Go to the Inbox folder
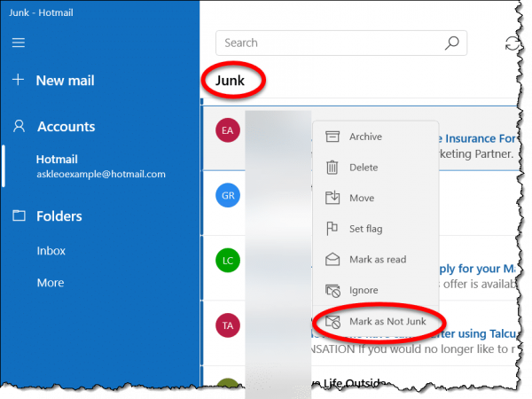 click(51, 251)
